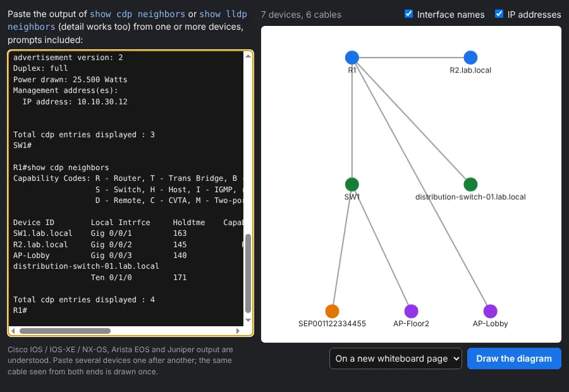Select the green distribution-switch-01.lab.local node

point(470,185)
